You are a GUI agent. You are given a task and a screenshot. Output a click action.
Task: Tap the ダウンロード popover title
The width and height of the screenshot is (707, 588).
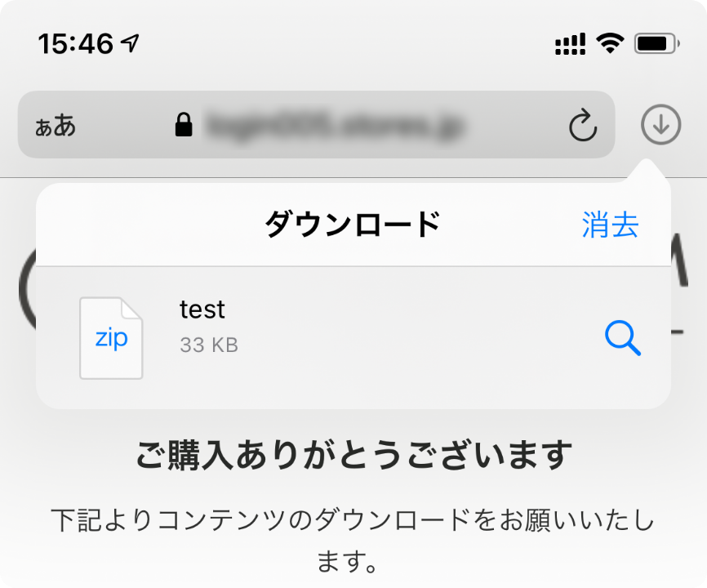point(353,225)
